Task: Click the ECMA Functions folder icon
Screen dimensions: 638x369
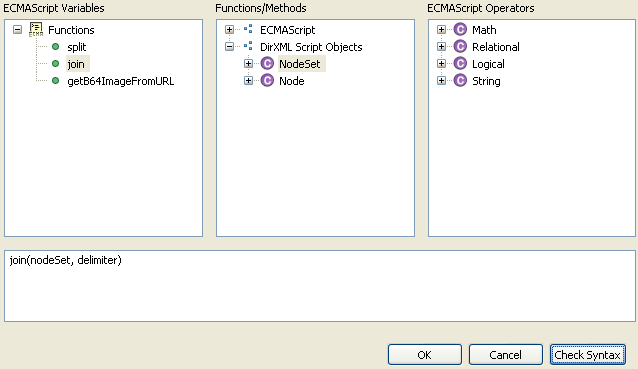Action: tap(36, 30)
